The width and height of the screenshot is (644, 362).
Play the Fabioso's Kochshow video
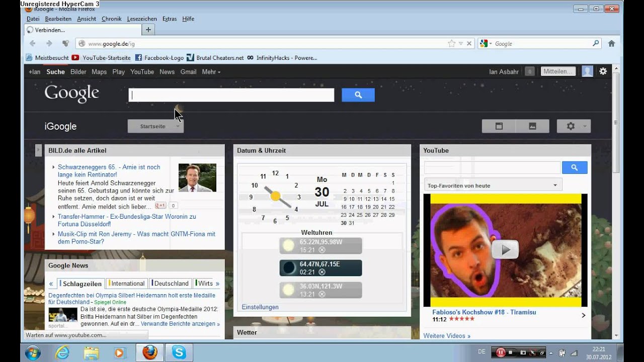click(506, 249)
